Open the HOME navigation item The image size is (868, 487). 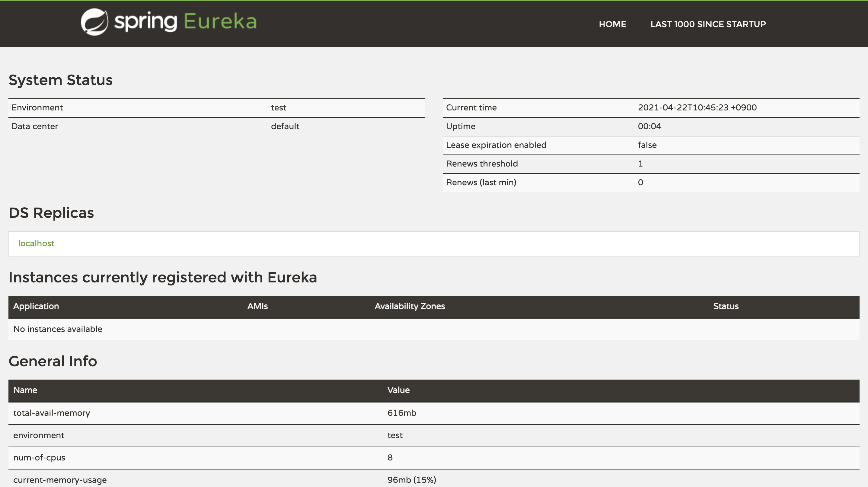click(612, 24)
